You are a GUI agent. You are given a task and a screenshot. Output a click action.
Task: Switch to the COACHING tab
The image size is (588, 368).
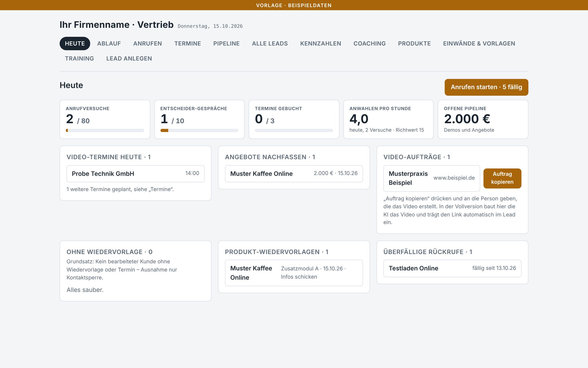point(369,44)
